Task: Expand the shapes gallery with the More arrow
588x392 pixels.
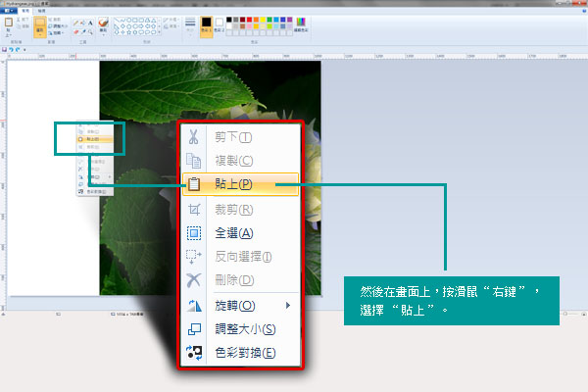Action: (160, 32)
